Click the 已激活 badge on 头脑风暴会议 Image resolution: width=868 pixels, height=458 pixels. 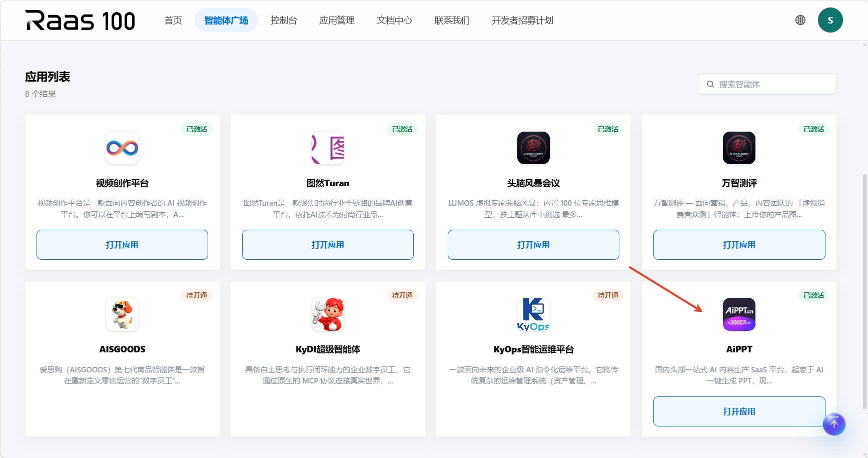608,129
